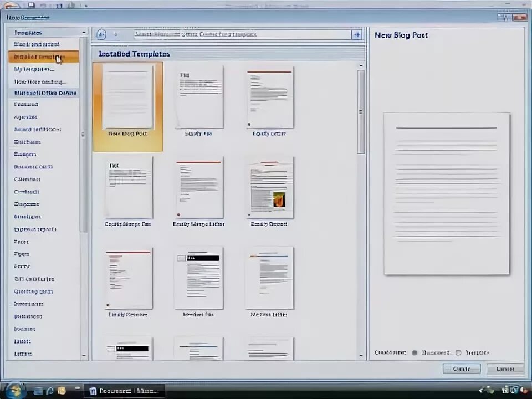Click the Create button
Image resolution: width=532 pixels, height=399 pixels.
coord(462,369)
